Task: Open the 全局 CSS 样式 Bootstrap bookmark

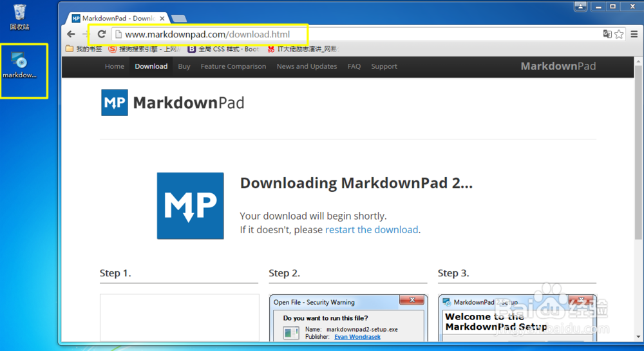Action: click(x=223, y=49)
